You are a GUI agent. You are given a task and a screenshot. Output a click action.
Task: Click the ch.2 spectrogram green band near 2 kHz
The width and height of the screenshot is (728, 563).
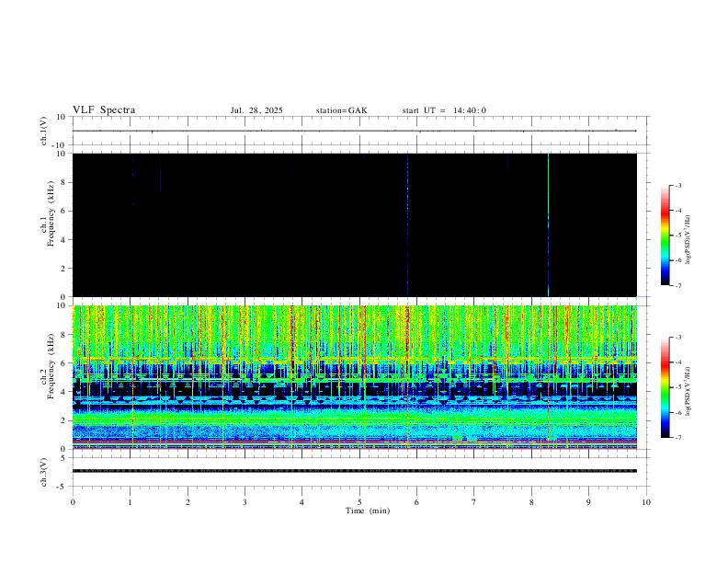[x=354, y=419]
